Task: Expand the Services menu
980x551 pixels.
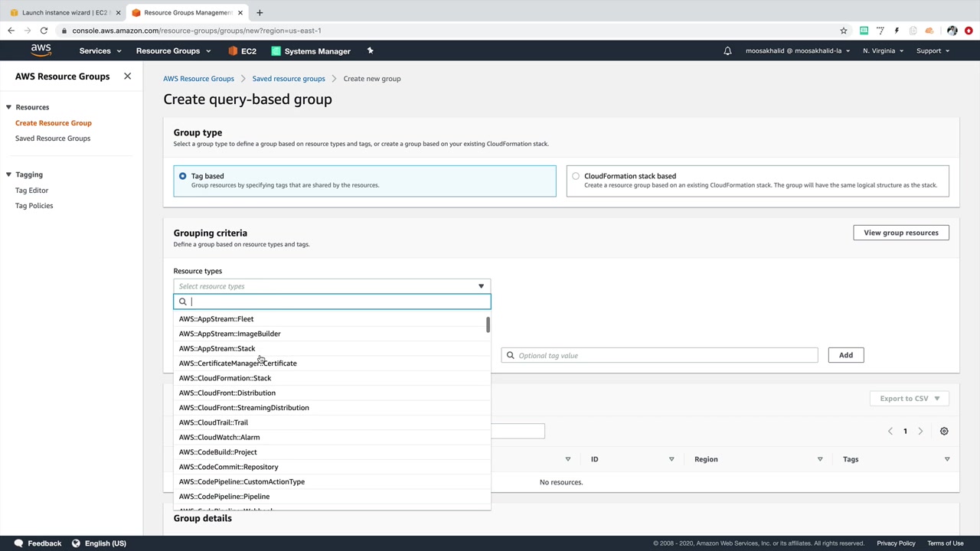Action: [100, 51]
